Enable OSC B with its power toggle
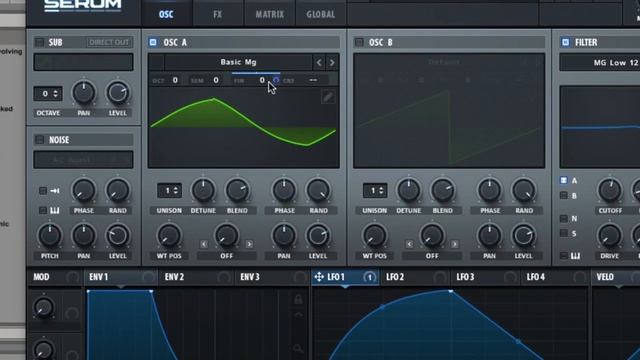 pos(359,42)
